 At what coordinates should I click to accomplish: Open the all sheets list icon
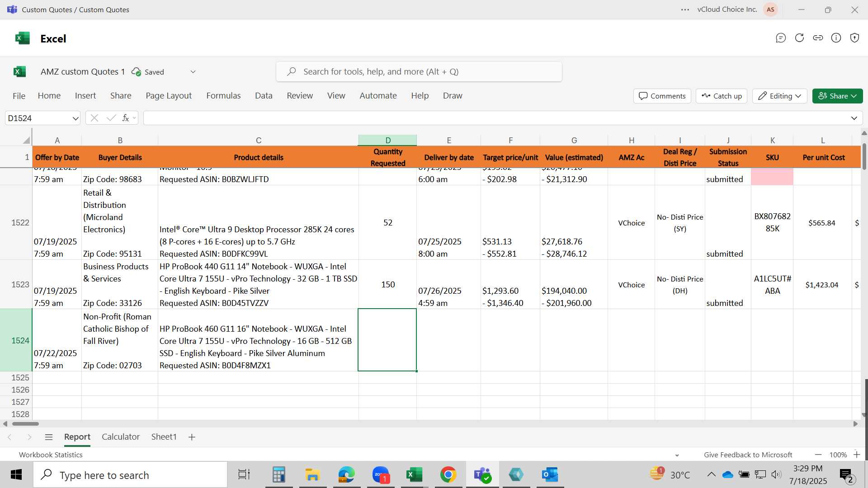[x=49, y=437]
